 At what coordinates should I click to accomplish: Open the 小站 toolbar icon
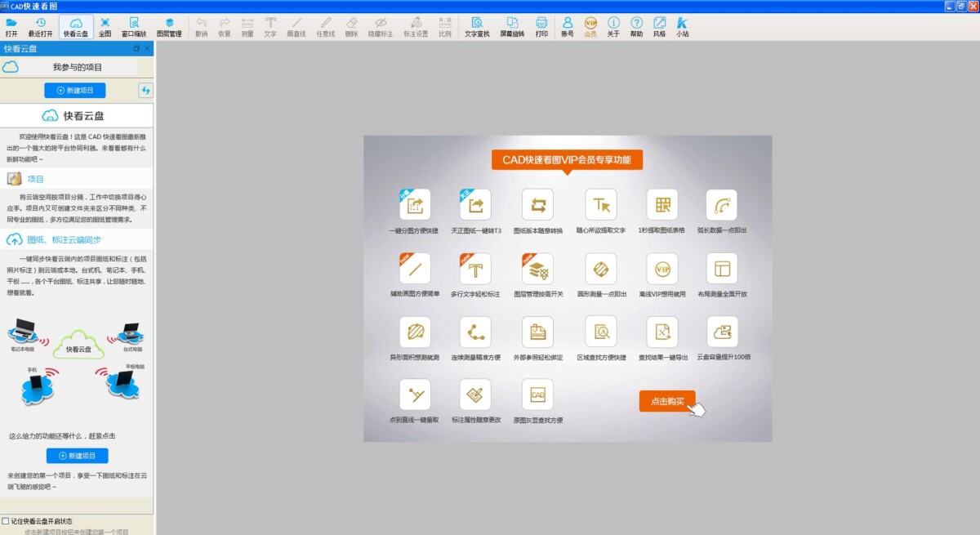(x=683, y=27)
